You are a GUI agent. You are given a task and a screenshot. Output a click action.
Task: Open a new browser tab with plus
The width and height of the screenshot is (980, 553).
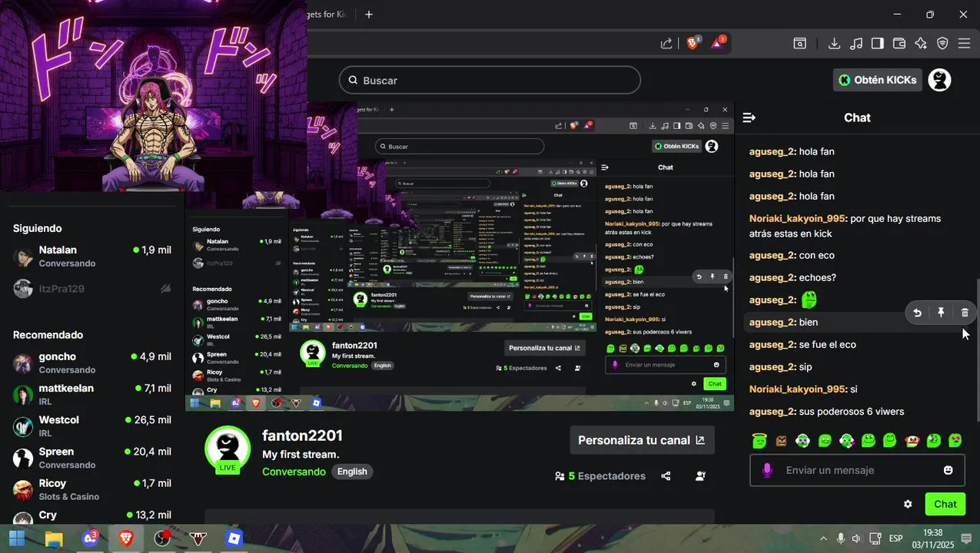tap(369, 15)
